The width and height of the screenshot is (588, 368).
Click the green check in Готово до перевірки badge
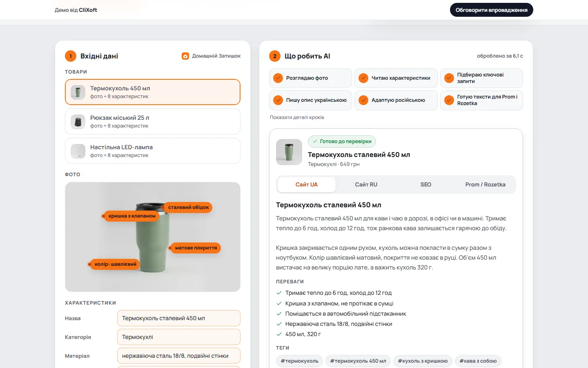tap(315, 141)
